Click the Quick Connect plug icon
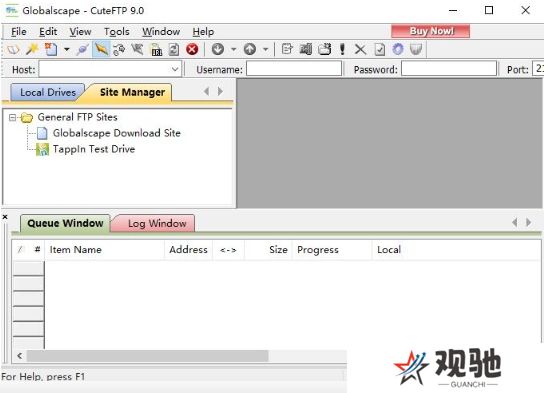The width and height of the screenshot is (547, 393). click(x=83, y=49)
